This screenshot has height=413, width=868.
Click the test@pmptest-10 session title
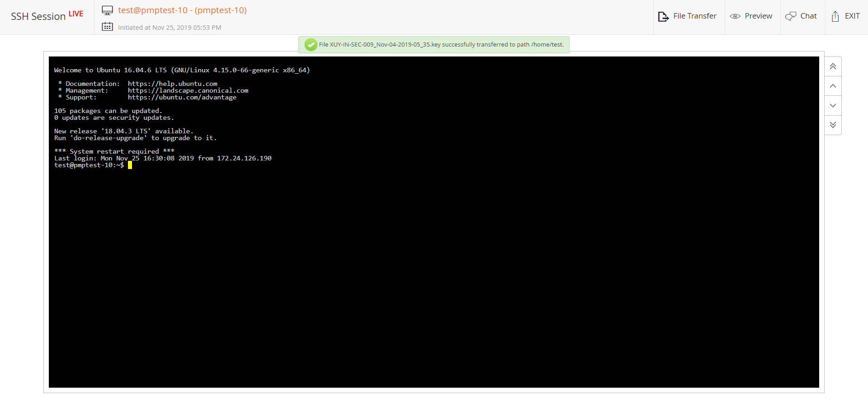pos(183,10)
